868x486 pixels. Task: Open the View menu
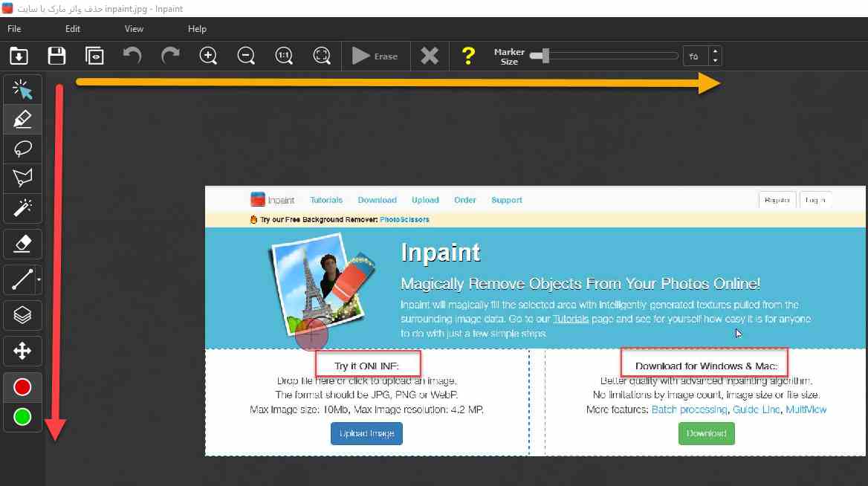pos(134,28)
